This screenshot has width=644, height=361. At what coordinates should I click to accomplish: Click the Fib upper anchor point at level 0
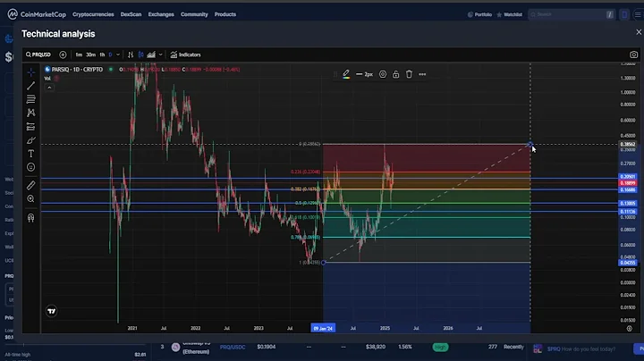tap(530, 144)
